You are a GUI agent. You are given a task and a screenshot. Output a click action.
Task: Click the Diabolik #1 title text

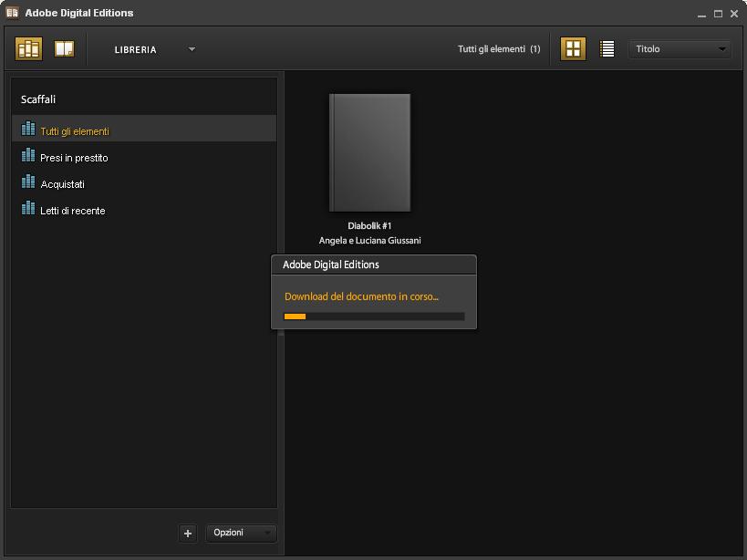[369, 225]
